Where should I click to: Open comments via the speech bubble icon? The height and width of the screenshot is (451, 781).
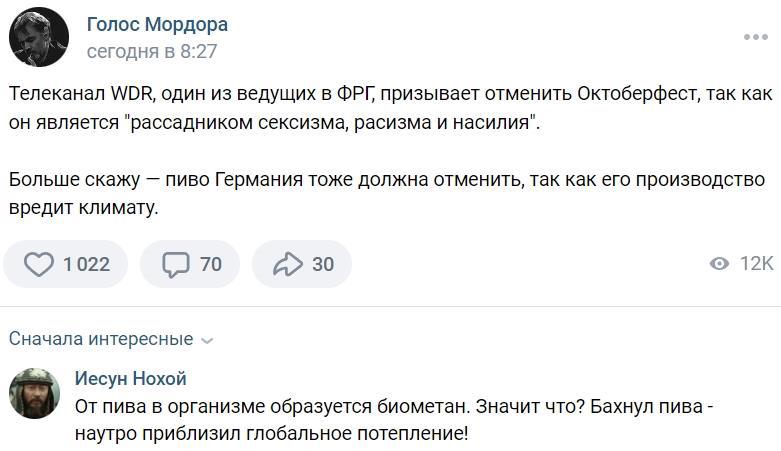click(x=176, y=264)
